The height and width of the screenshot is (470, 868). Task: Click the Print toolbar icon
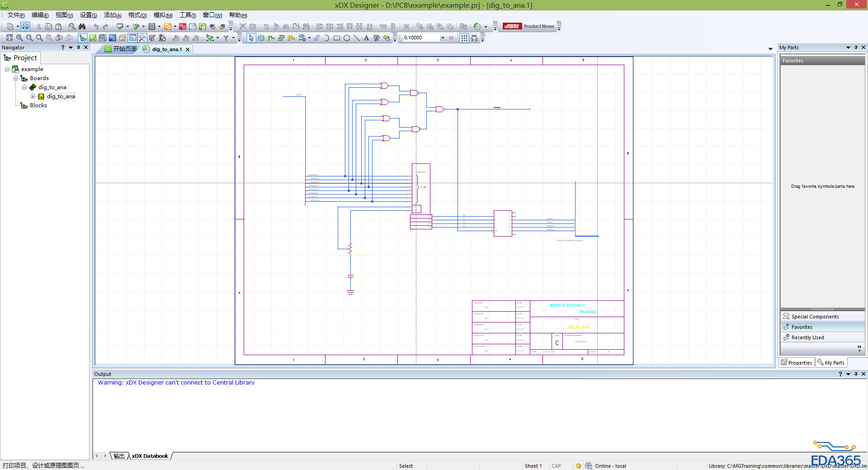[25, 27]
